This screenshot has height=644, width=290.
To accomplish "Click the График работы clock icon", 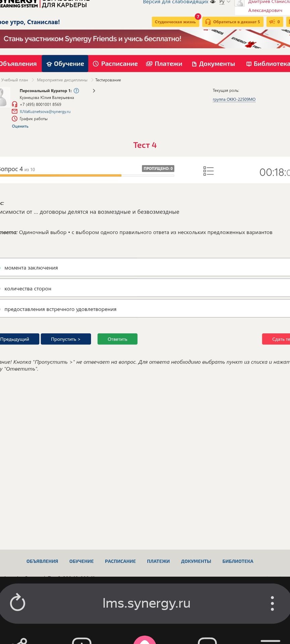I will [x=14, y=119].
